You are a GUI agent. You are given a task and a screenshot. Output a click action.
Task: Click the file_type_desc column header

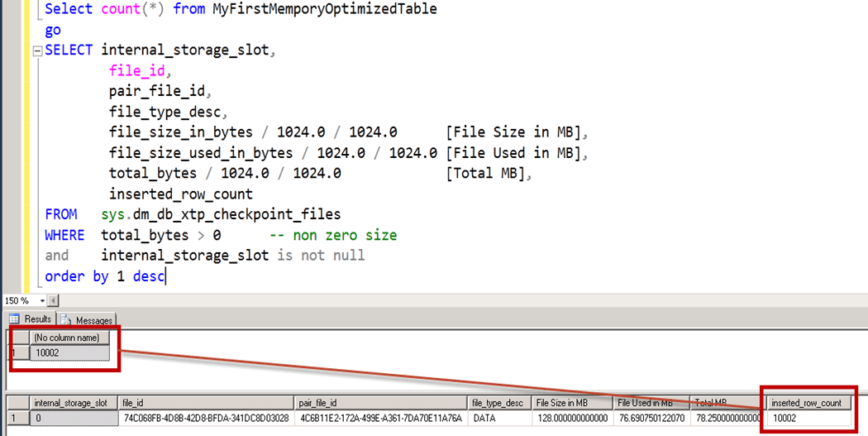(x=497, y=403)
